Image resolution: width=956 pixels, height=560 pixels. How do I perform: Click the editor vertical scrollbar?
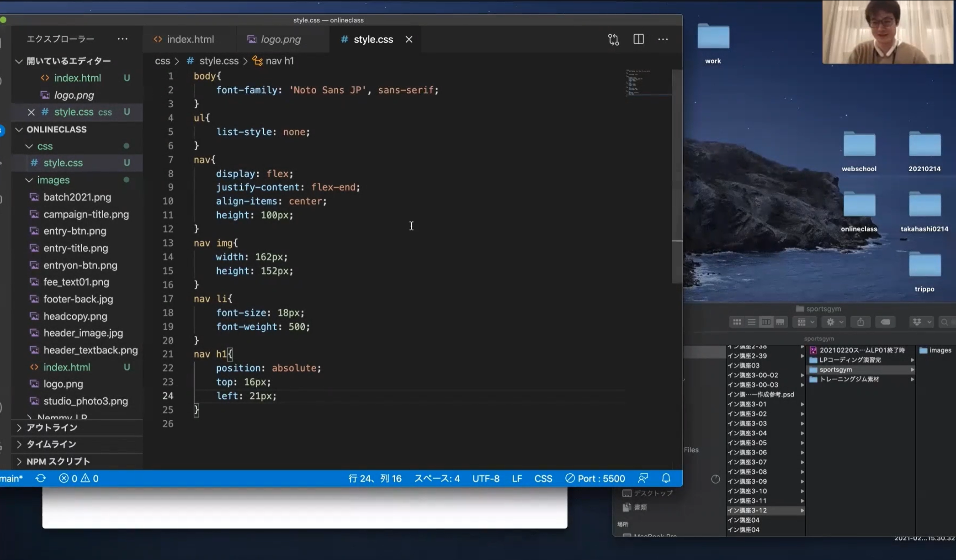click(x=677, y=176)
